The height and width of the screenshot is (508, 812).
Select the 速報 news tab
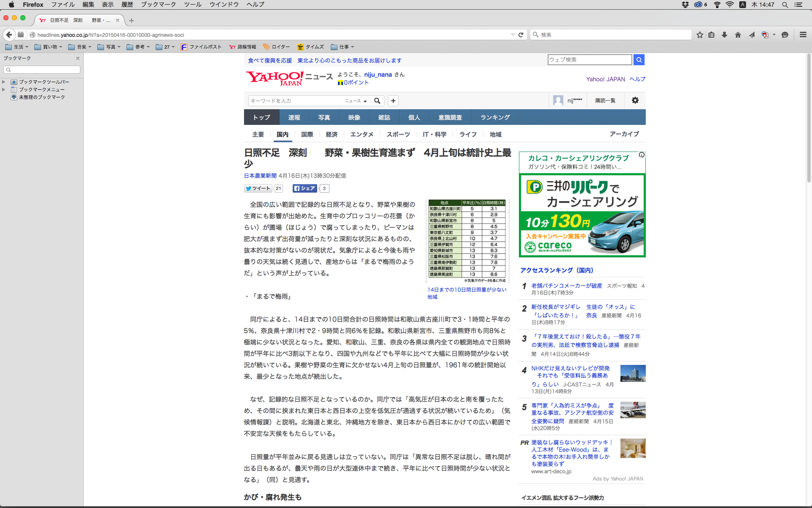coord(294,117)
